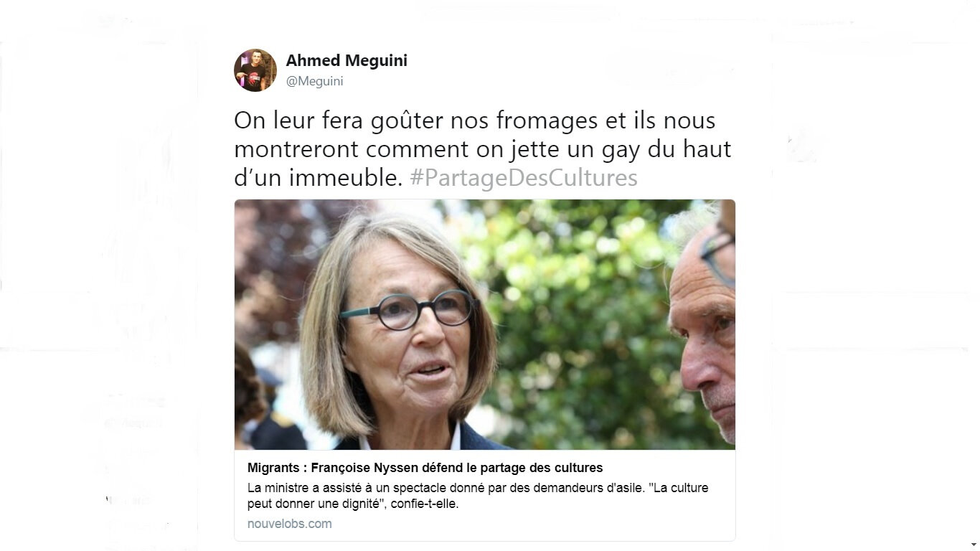Click the nouvelobs.com source domain

point(290,524)
